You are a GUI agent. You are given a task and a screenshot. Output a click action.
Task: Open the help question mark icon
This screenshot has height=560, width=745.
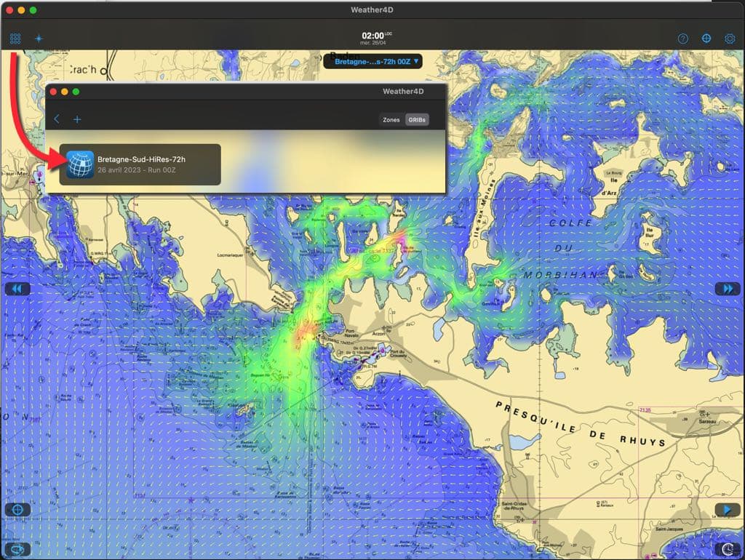[682, 39]
